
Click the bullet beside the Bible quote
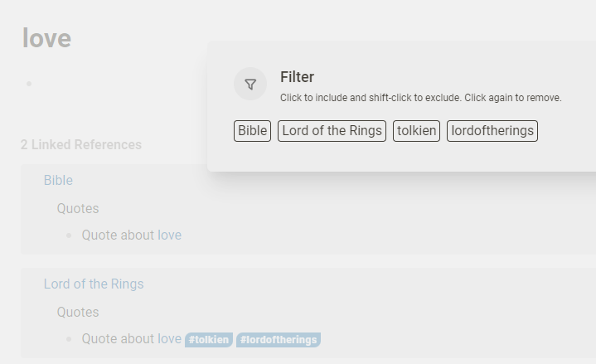(x=69, y=235)
